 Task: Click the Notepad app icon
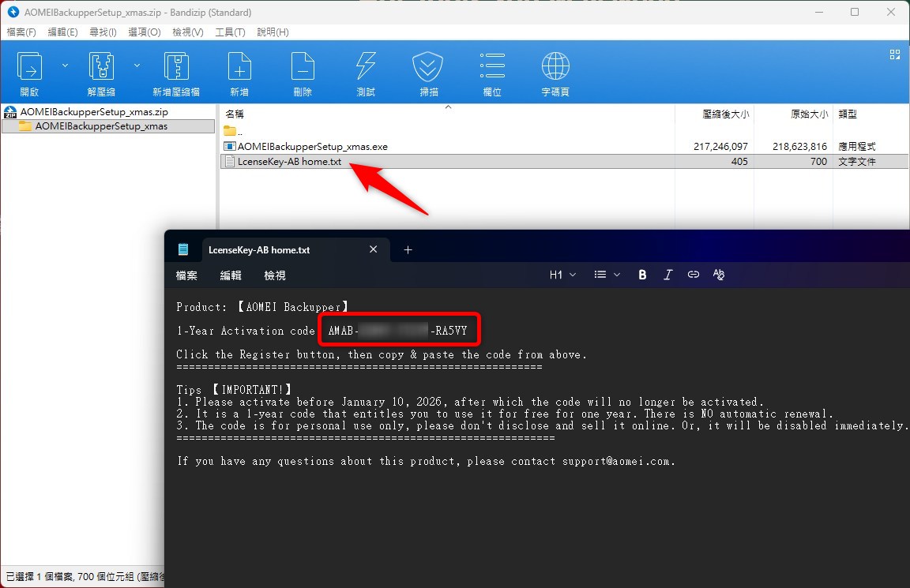click(x=183, y=249)
